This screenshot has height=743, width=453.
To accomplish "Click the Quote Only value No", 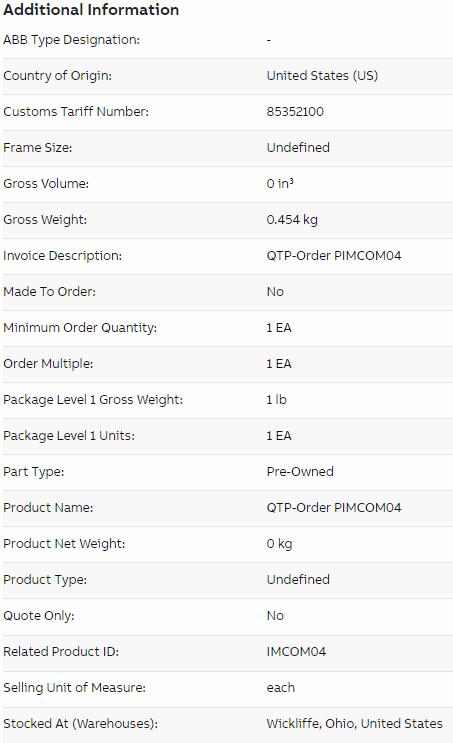I will point(275,616).
